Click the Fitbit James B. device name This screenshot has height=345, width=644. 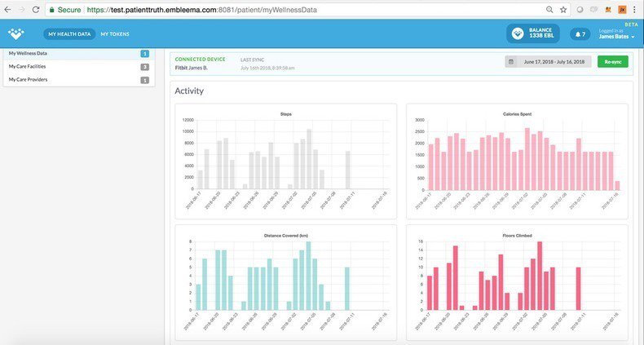tap(192, 68)
